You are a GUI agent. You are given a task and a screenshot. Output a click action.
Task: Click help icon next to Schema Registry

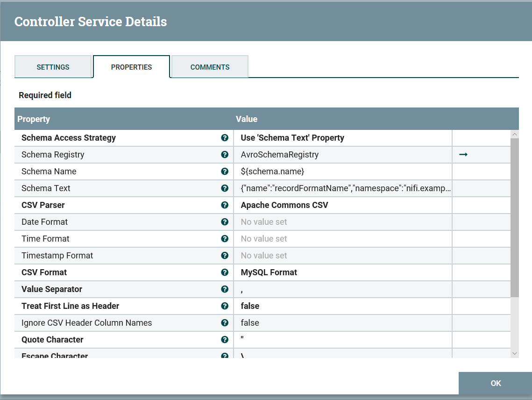coord(225,155)
